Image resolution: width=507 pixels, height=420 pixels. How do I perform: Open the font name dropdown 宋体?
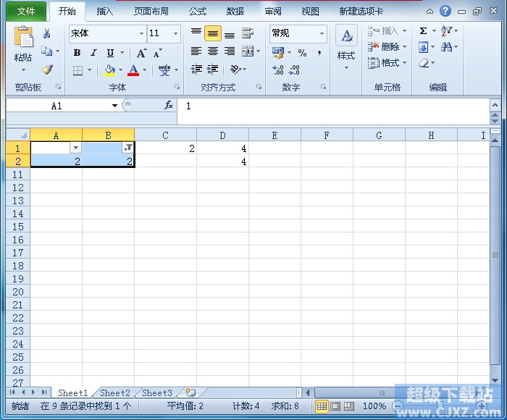(x=141, y=33)
